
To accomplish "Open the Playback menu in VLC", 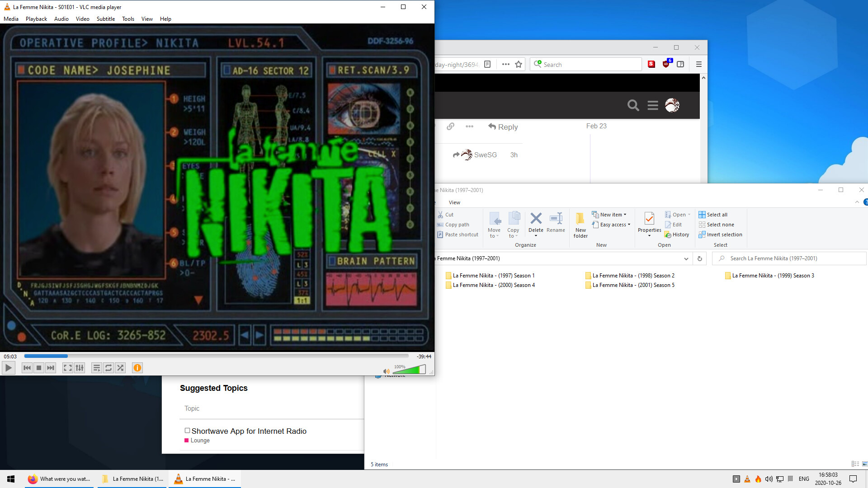I will pos(36,19).
